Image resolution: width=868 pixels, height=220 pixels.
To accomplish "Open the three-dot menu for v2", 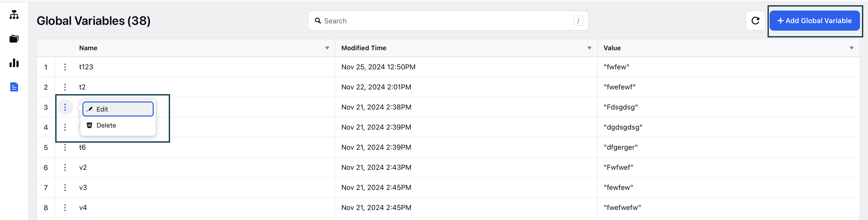I will coord(65,167).
